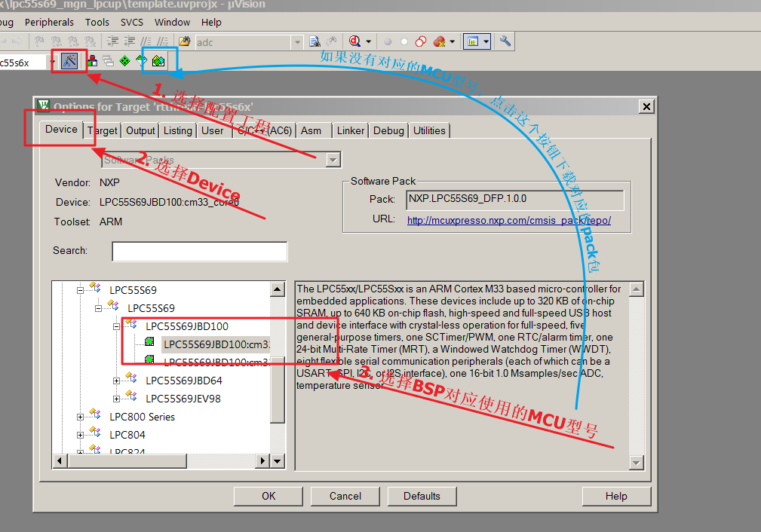Switch to the Linker tab

click(351, 130)
